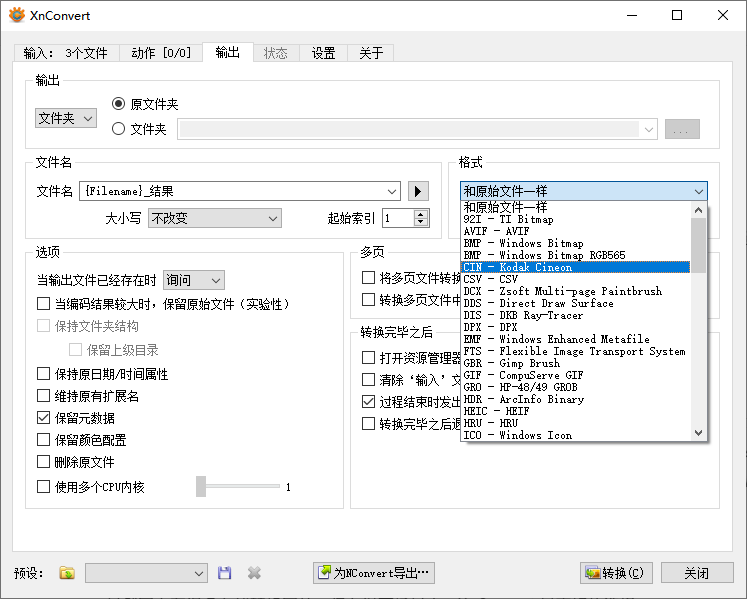
Task: Toggle 清除'输入' checkbox
Action: tap(368, 380)
